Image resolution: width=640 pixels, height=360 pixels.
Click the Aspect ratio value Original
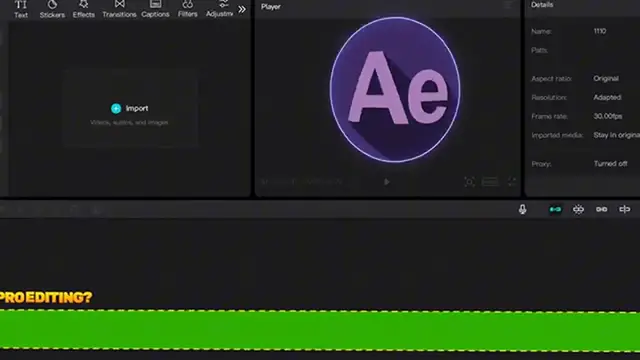(x=606, y=78)
